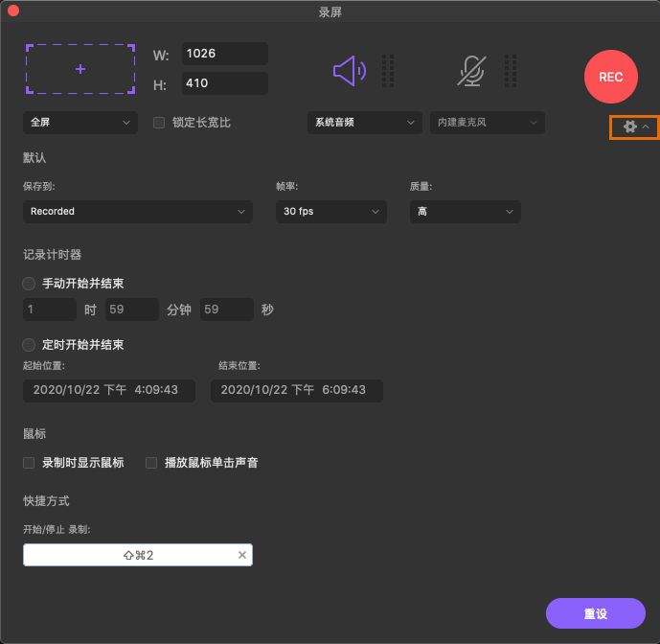Enable the crossed-out microphone icon
This screenshot has width=660, height=644.
coord(471,71)
